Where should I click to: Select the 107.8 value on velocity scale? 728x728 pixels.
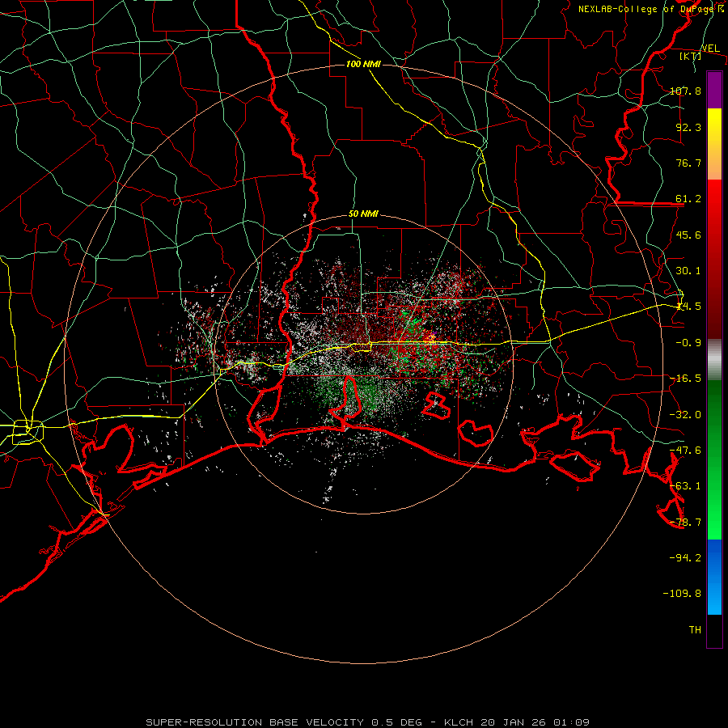pos(685,91)
